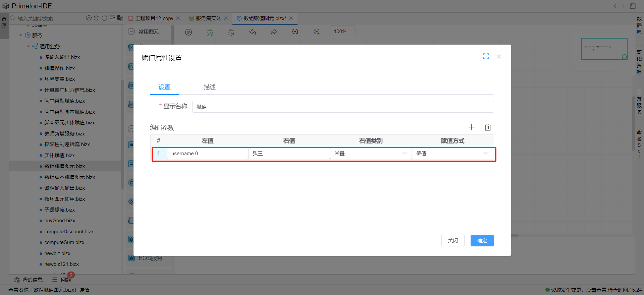This screenshot has width=644, height=295.
Task: Collapse the 通用业务 tree node
Action: point(29,47)
